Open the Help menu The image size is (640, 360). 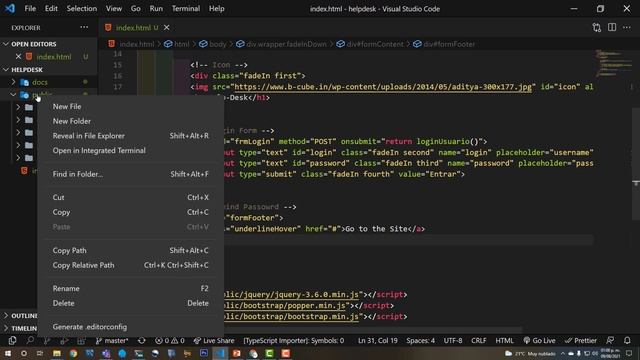[217, 8]
